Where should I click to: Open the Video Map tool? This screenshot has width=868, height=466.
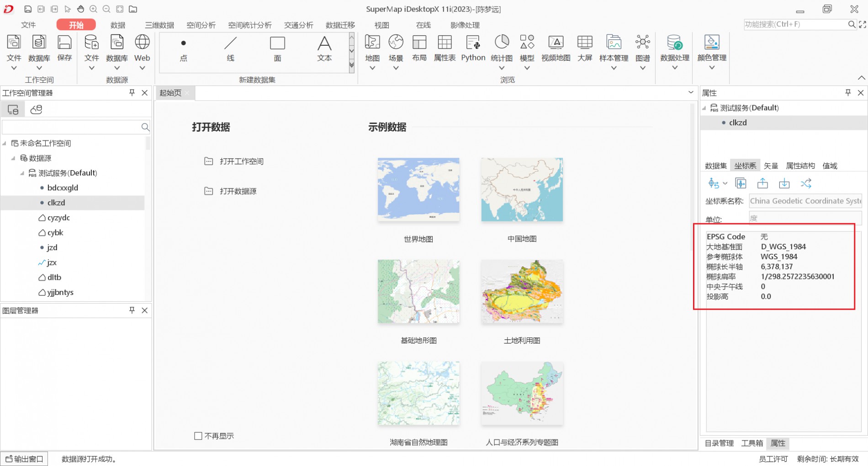click(556, 48)
